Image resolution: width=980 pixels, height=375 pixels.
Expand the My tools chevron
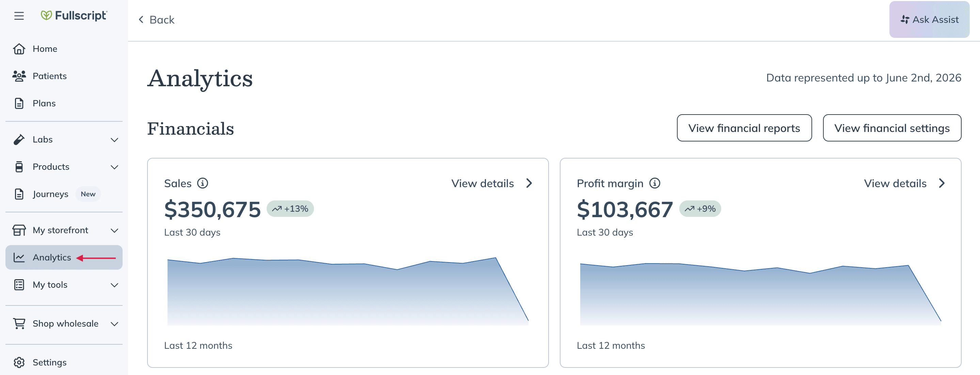(x=114, y=285)
